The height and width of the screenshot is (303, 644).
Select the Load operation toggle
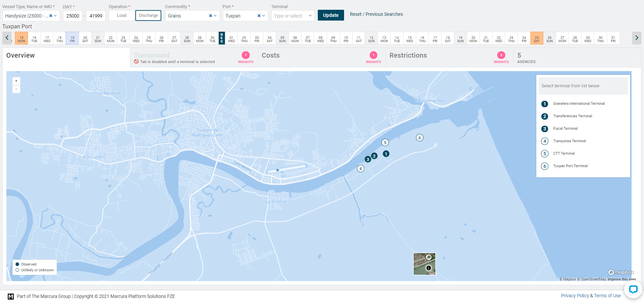122,16
